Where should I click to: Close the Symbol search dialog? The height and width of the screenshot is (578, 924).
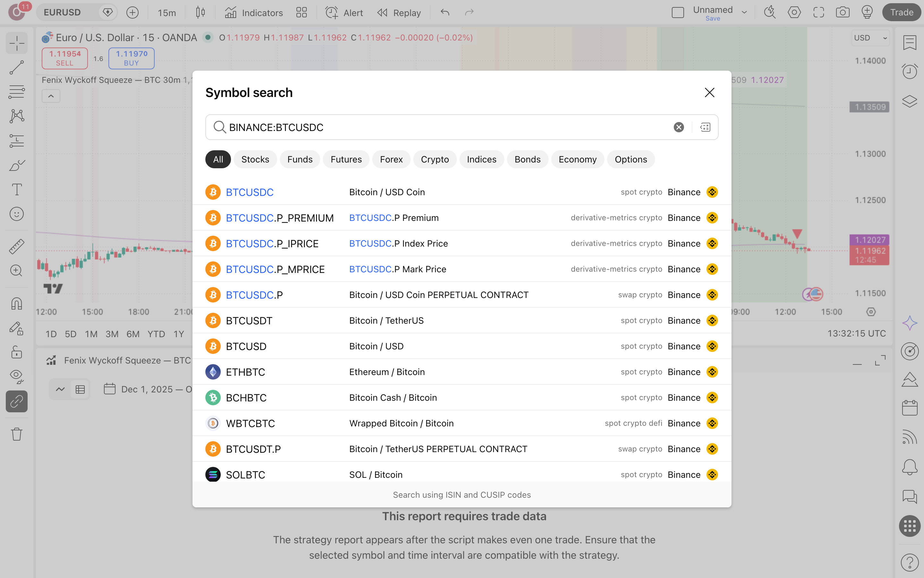pos(709,92)
